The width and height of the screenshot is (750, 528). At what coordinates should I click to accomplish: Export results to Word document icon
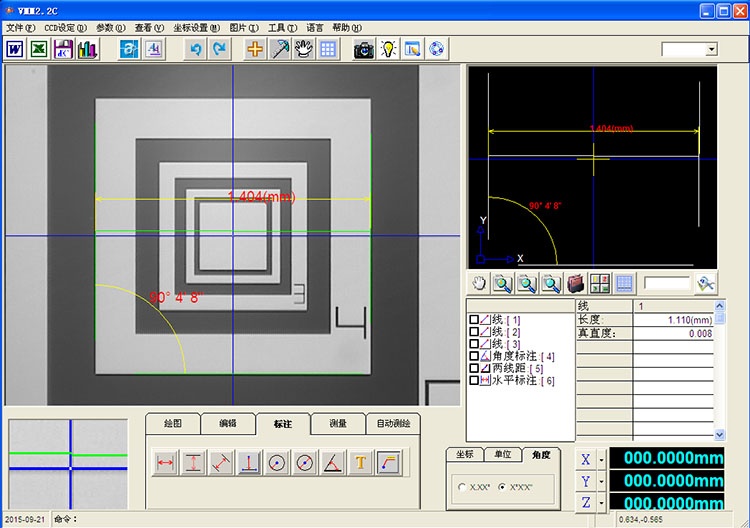click(x=15, y=49)
